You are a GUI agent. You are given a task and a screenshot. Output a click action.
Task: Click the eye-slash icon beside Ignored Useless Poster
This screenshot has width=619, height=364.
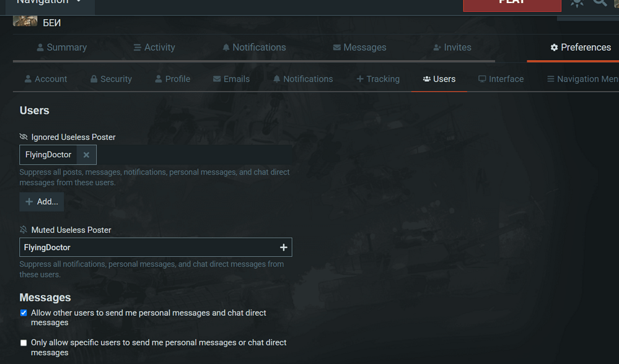(24, 137)
